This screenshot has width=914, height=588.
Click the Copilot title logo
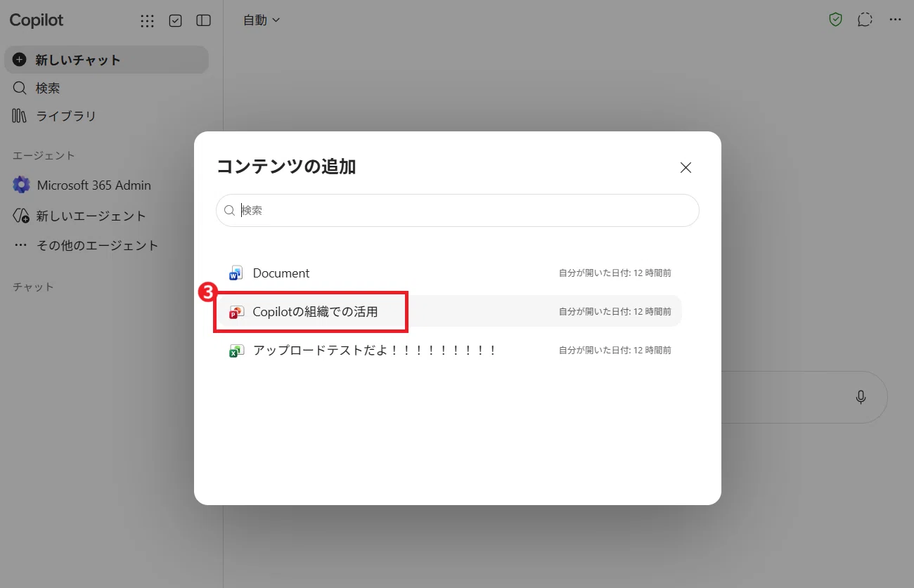tap(37, 20)
